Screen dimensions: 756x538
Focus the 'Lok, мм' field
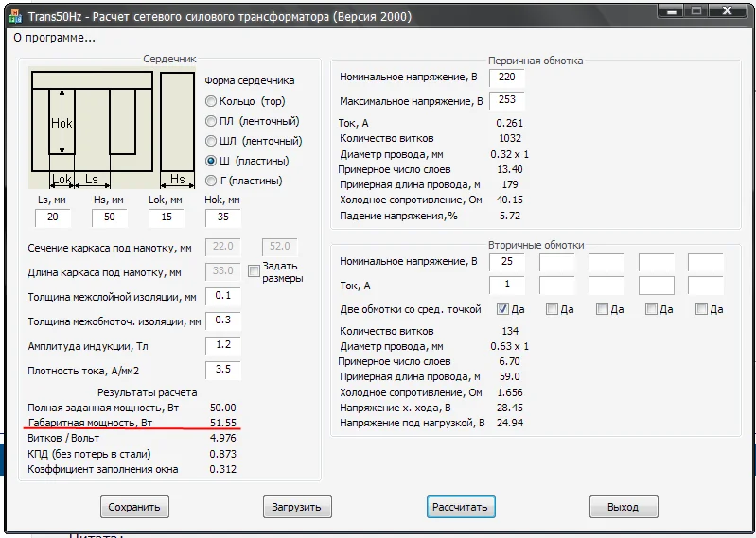167,217
